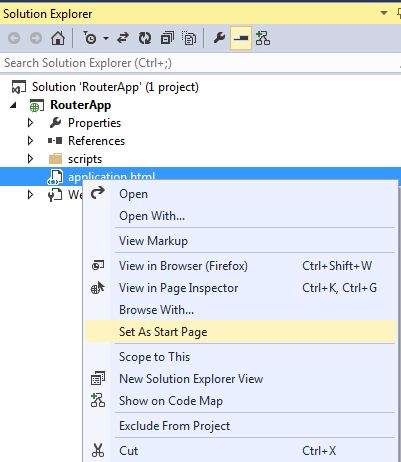Click the solution icon beside Solution 'RouterApp'

(x=19, y=87)
